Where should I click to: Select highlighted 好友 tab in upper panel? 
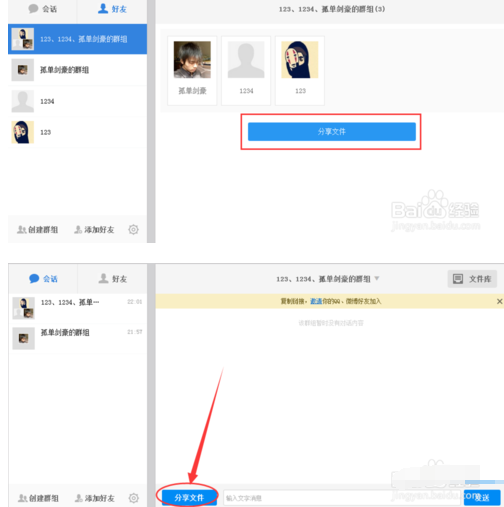pos(112,9)
